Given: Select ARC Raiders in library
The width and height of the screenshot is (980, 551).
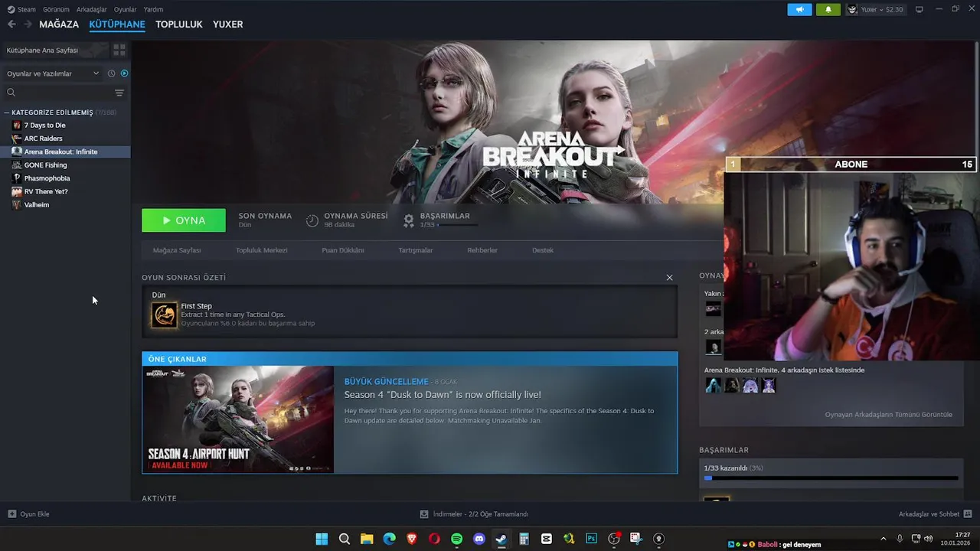Looking at the screenshot, I should tap(65, 139).
